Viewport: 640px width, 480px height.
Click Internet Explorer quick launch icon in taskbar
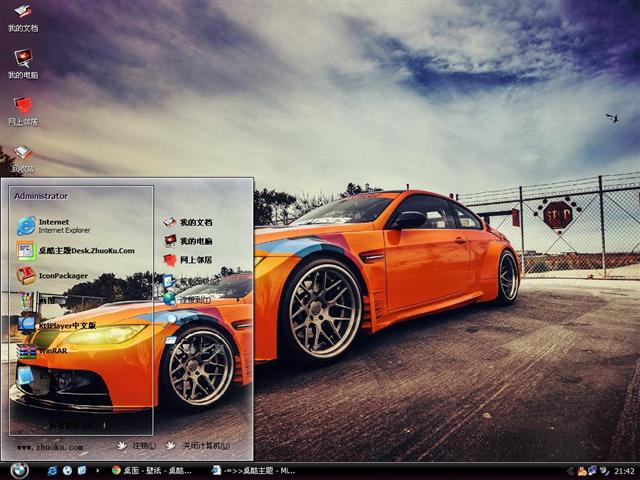click(52, 470)
